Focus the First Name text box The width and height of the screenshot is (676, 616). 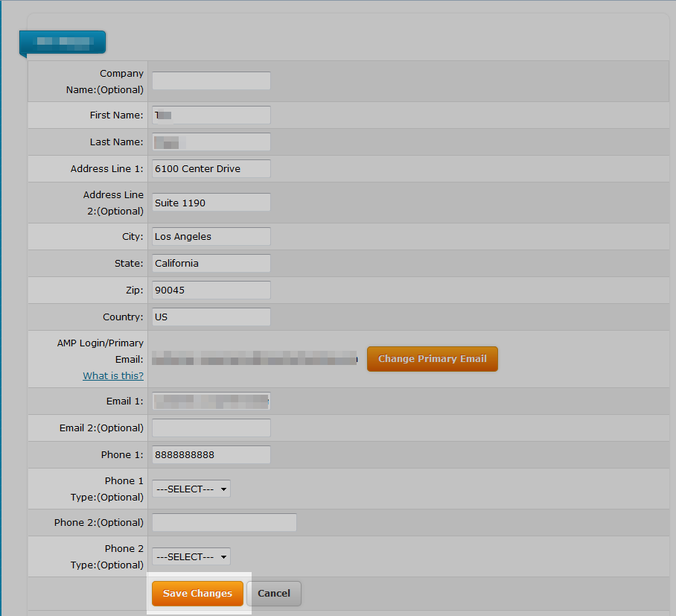click(x=211, y=115)
